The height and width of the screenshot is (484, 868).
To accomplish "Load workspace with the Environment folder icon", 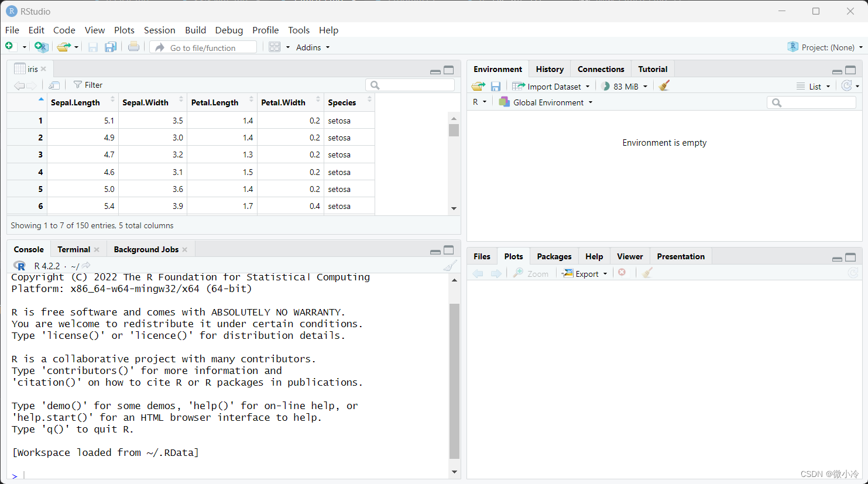I will pos(478,86).
